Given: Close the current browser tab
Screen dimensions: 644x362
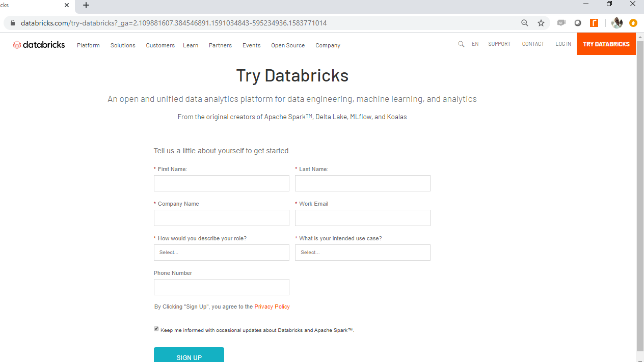Looking at the screenshot, I should pyautogui.click(x=67, y=5).
